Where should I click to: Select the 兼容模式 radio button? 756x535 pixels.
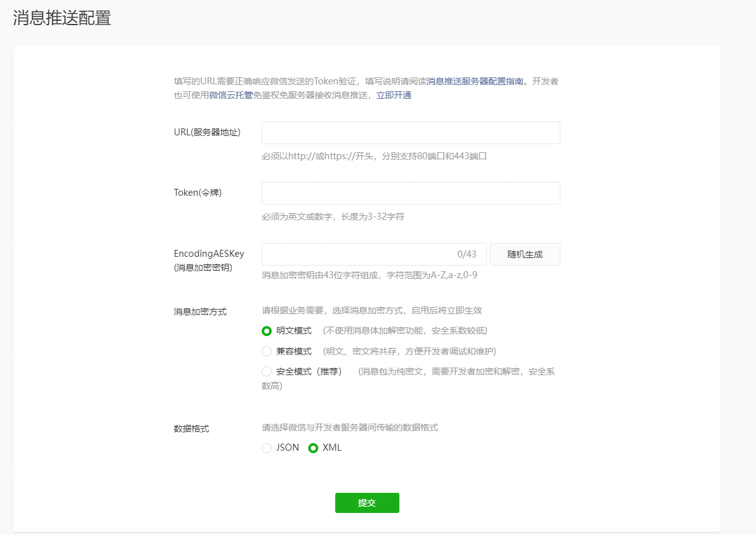[267, 351]
